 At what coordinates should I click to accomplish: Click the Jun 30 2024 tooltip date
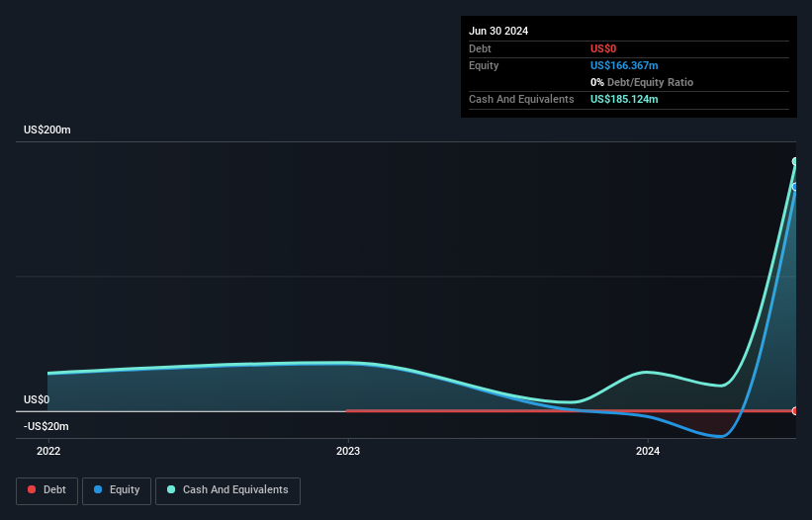click(x=498, y=31)
